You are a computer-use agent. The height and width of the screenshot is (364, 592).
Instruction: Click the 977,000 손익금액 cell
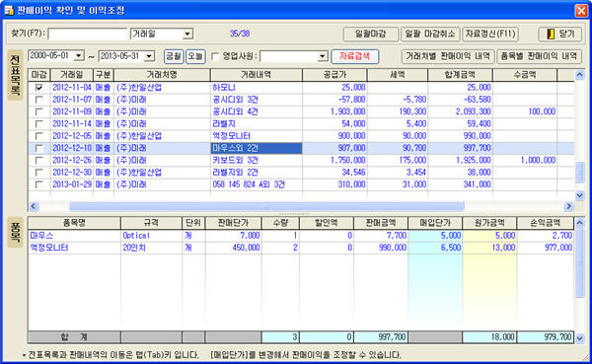546,248
